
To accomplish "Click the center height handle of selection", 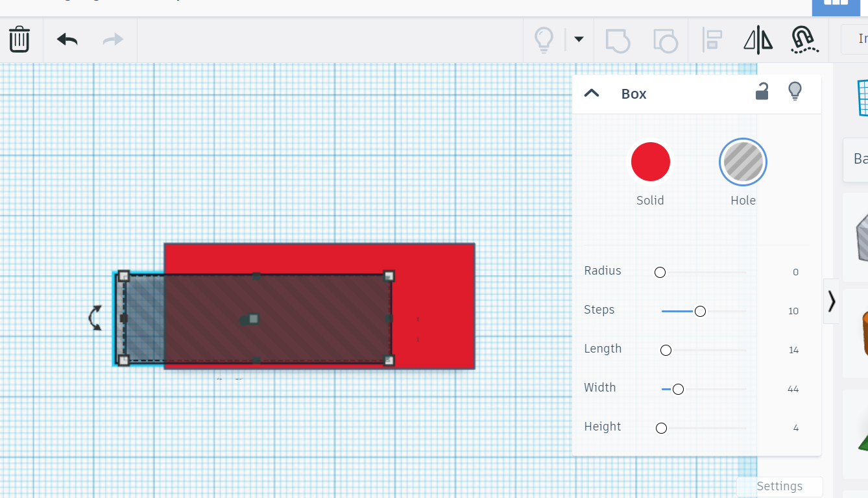I will 254,318.
